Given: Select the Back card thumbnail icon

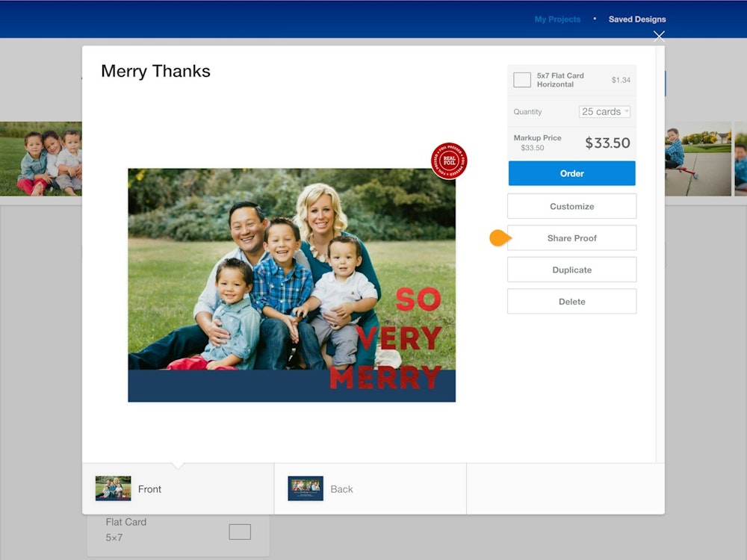Looking at the screenshot, I should point(306,488).
